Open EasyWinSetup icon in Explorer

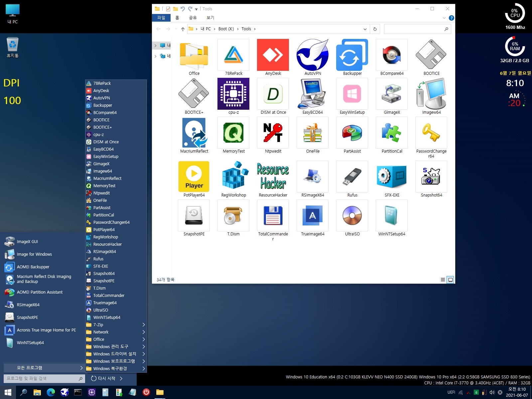coord(352,94)
